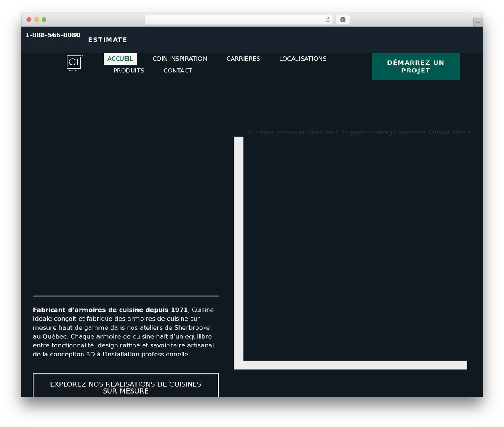
Task: Click the 'Fabricant d'armoires de cuisine depuis 1971' text
Action: (x=110, y=310)
